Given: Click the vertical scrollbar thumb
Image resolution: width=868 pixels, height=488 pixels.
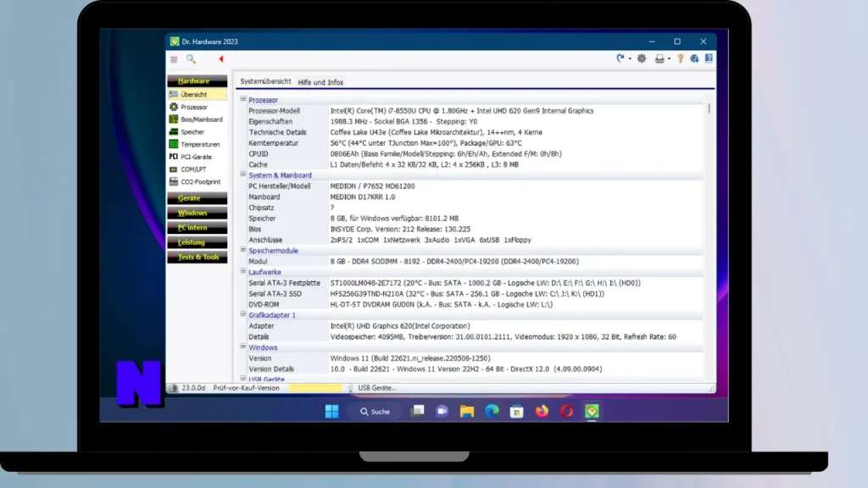Looking at the screenshot, I should point(709,108).
